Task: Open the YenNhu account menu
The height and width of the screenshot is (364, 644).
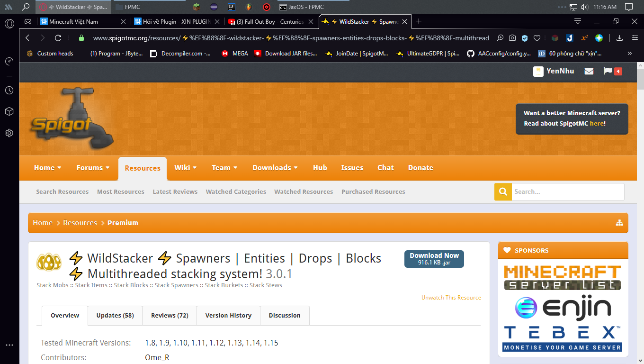Action: (554, 71)
